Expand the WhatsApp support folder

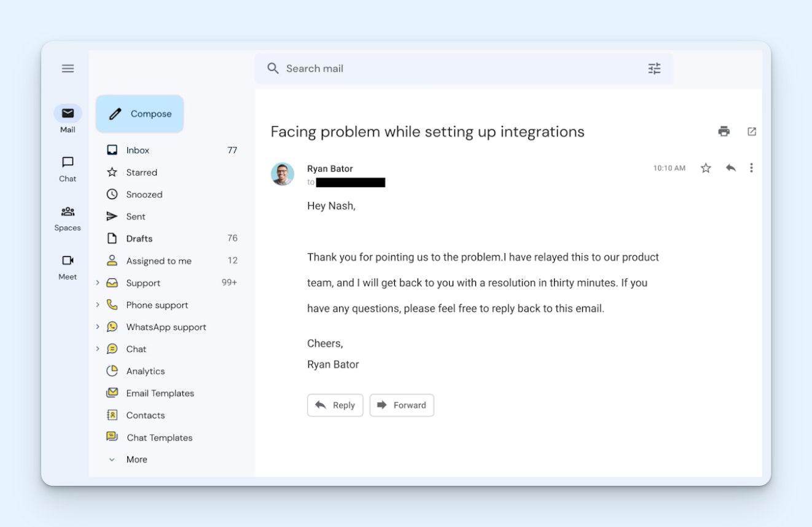point(98,327)
